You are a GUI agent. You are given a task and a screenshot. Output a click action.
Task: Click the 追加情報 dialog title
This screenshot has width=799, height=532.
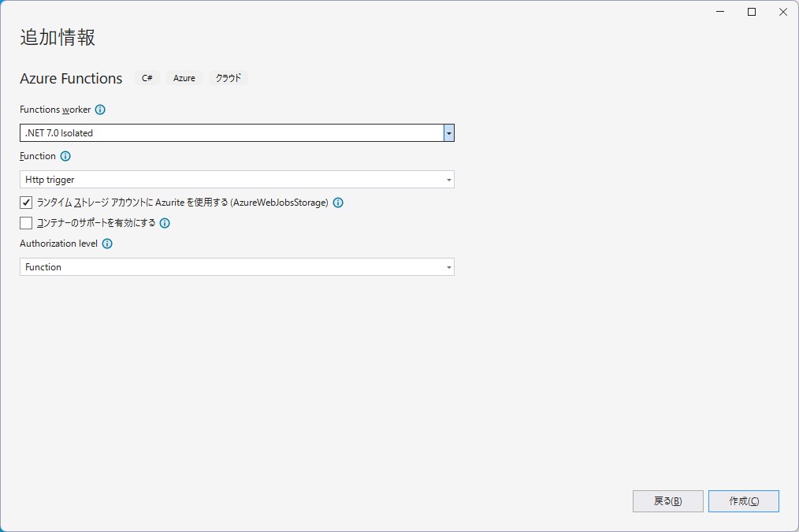[58, 38]
